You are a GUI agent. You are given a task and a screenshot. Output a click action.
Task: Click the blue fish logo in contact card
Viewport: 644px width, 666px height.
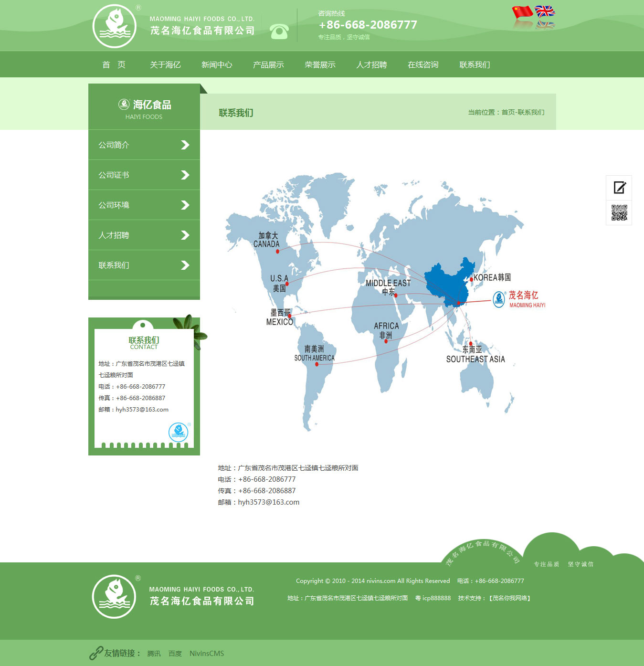pos(179,432)
